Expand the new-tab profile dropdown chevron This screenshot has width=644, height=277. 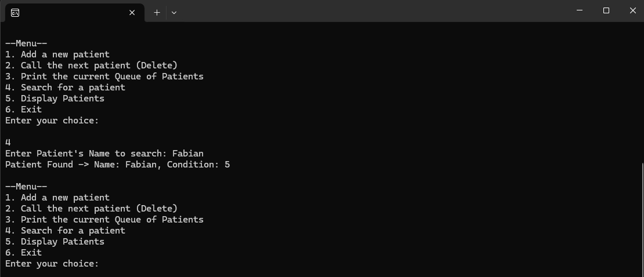(173, 12)
